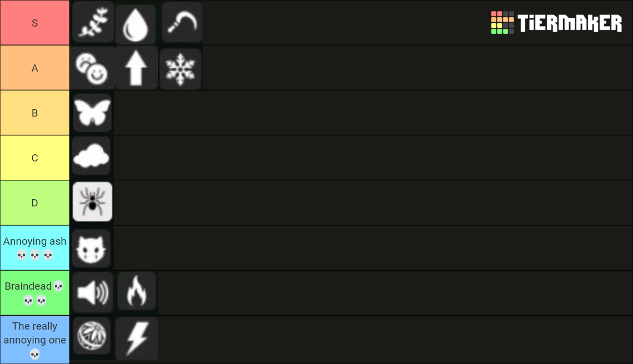Click the snowflake icon in A tier
The width and height of the screenshot is (633, 364).
pos(180,68)
